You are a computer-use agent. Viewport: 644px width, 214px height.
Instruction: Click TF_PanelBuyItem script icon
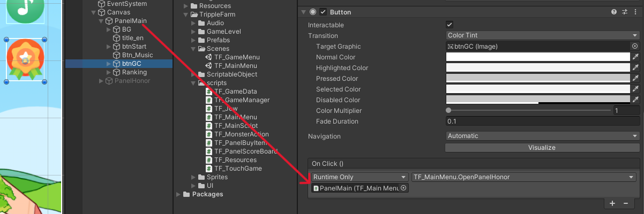209,143
